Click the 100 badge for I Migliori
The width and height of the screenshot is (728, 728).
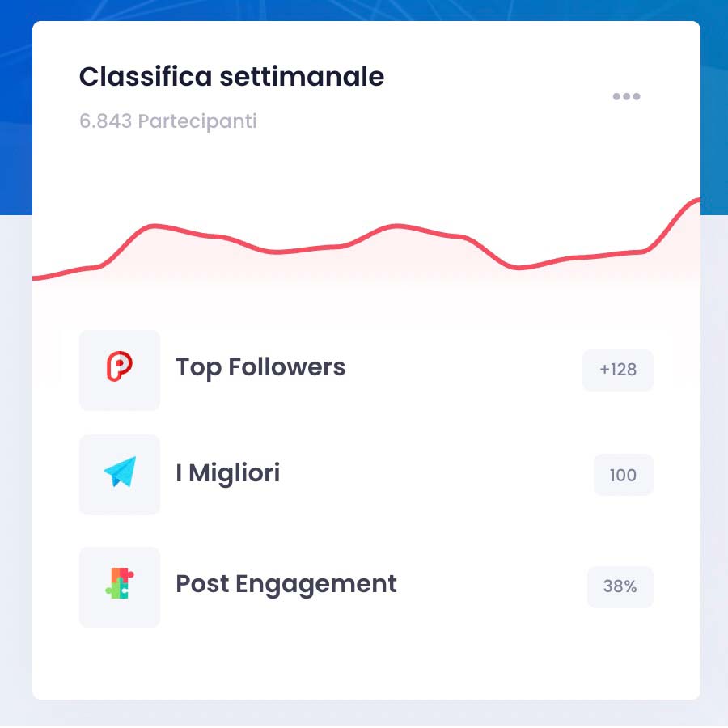pyautogui.click(x=623, y=475)
